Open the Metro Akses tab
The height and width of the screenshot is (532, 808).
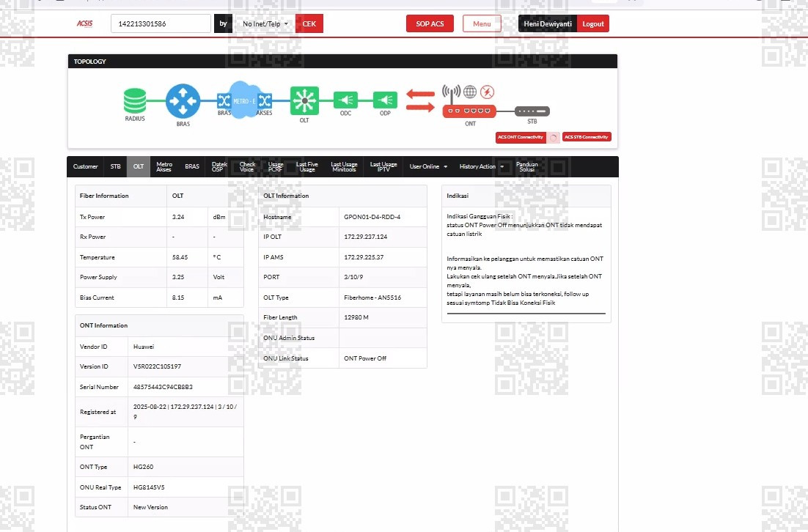click(x=164, y=167)
